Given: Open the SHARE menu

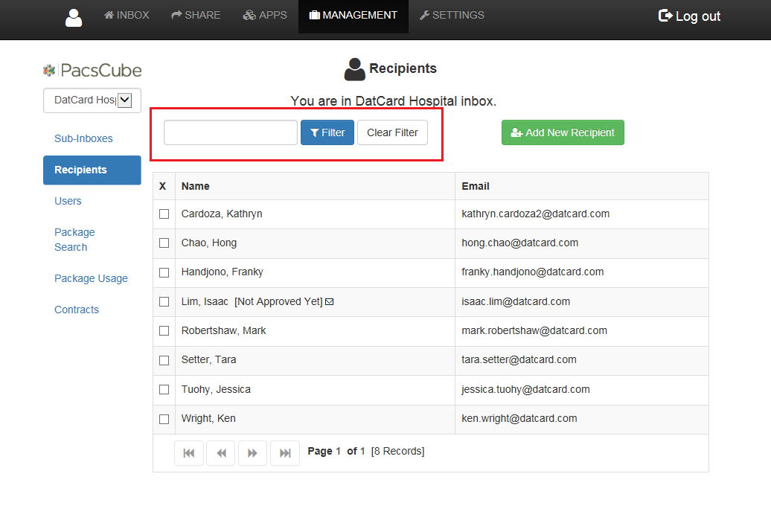Looking at the screenshot, I should [196, 15].
